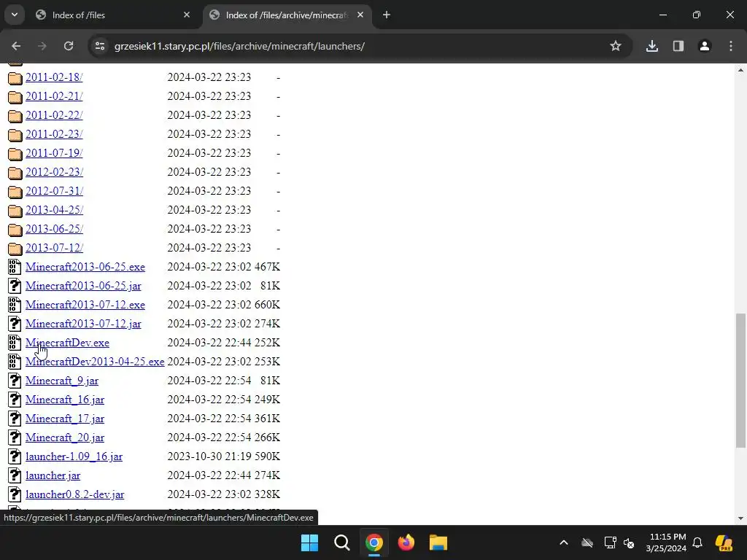Open the taskbar clock showing 11:15 PM
Screen dimensions: 747x560
point(666,542)
